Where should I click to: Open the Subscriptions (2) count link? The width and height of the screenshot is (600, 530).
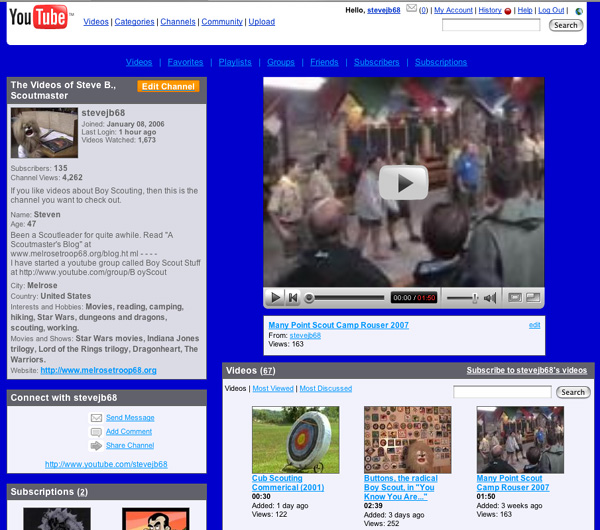click(83, 492)
